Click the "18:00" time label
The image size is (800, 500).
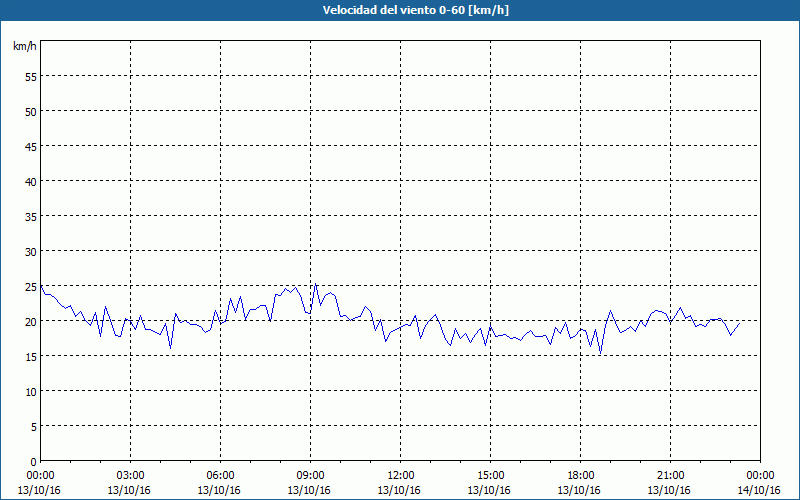pos(581,476)
